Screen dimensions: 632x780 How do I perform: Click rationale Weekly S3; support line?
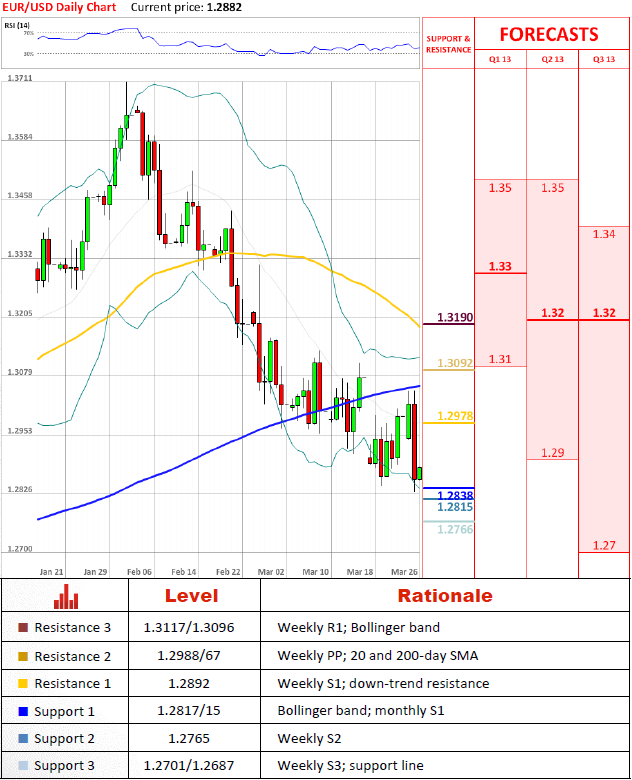pyautogui.click(x=351, y=766)
